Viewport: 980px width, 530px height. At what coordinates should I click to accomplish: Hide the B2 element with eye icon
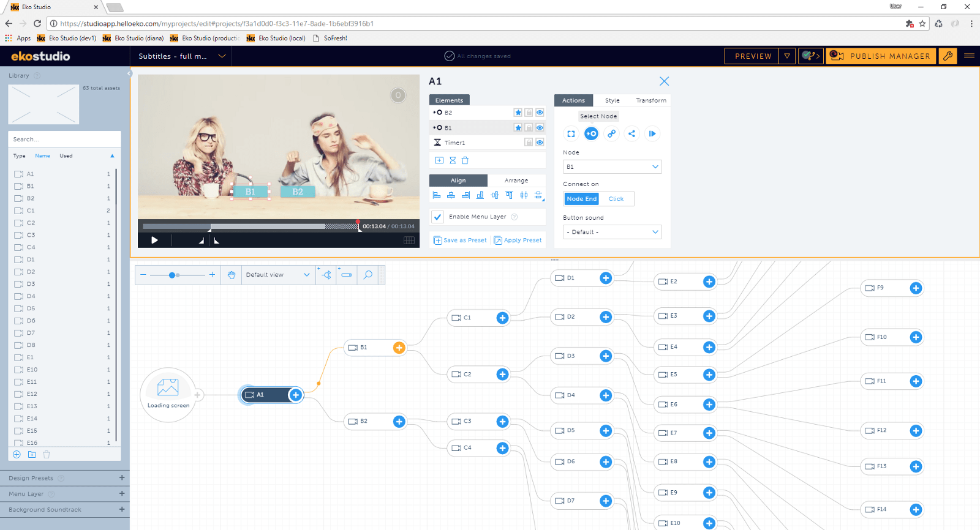(540, 113)
